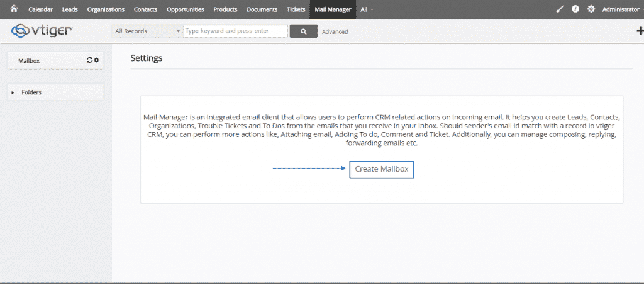Open the Contacts module

pos(145,9)
